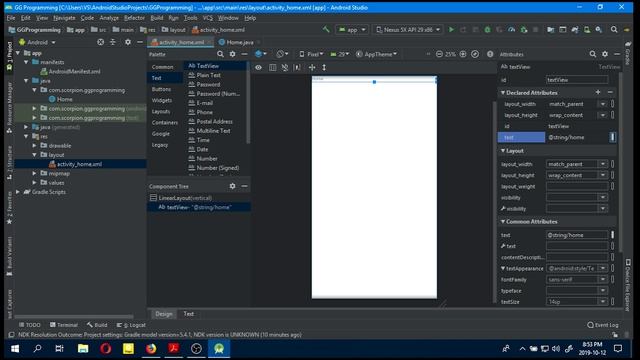
Task: Search attributes with magnifier icon
Action: [x=593, y=54]
